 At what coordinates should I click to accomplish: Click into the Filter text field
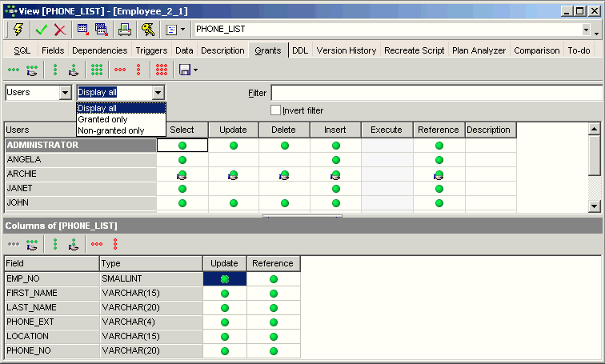(x=437, y=93)
